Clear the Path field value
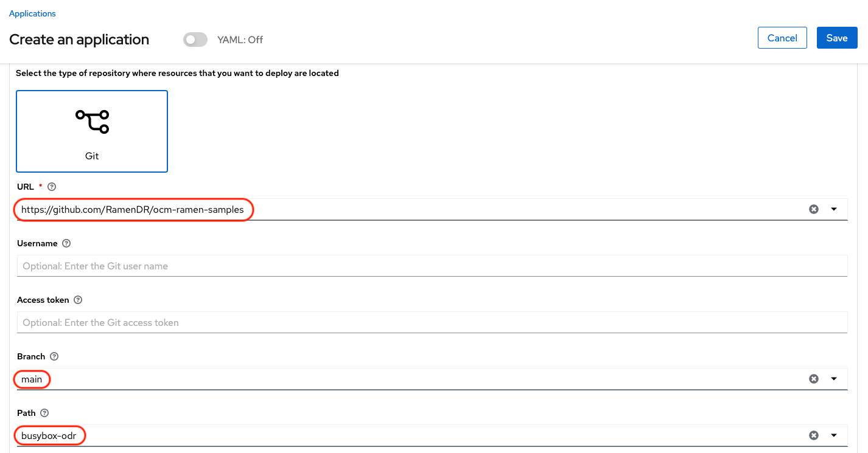This screenshot has height=453, width=868. point(814,435)
